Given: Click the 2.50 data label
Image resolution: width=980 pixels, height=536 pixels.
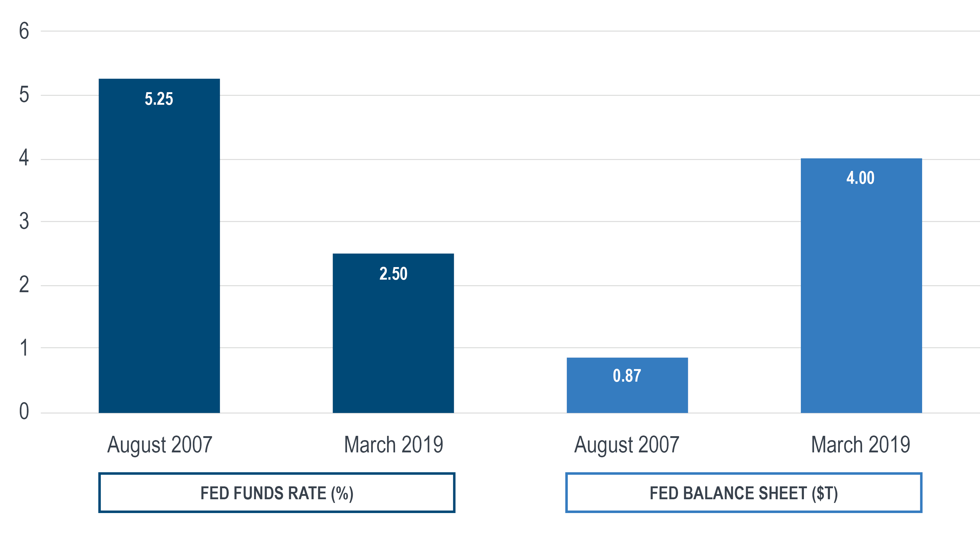Looking at the screenshot, I should [393, 274].
